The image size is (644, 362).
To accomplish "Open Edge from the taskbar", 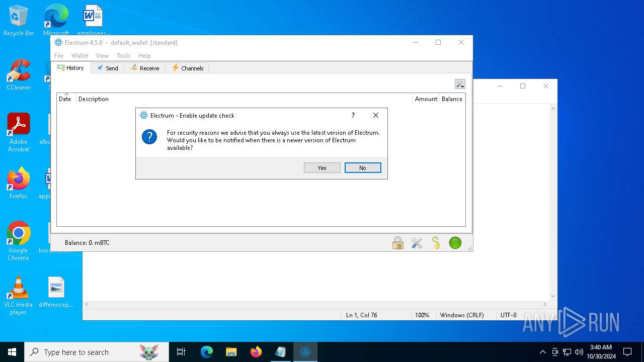I will tap(207, 352).
